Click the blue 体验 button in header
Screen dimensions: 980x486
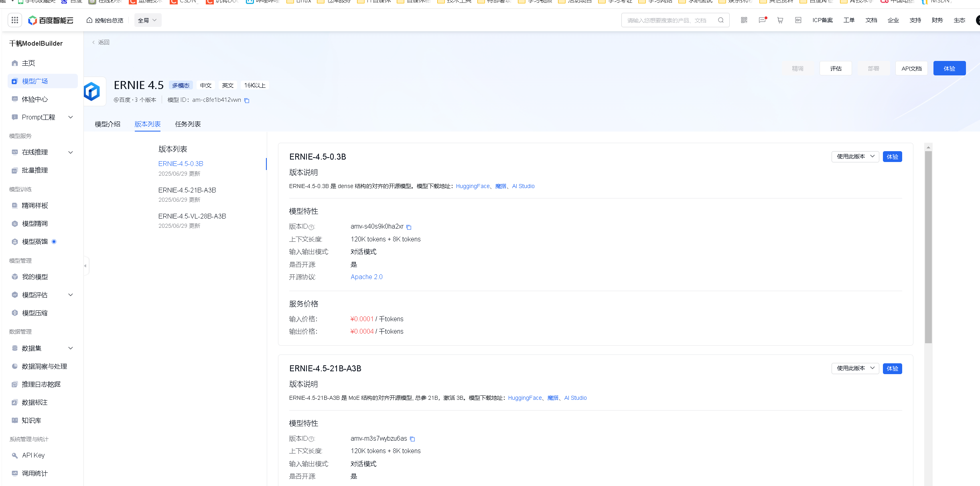pyautogui.click(x=950, y=68)
